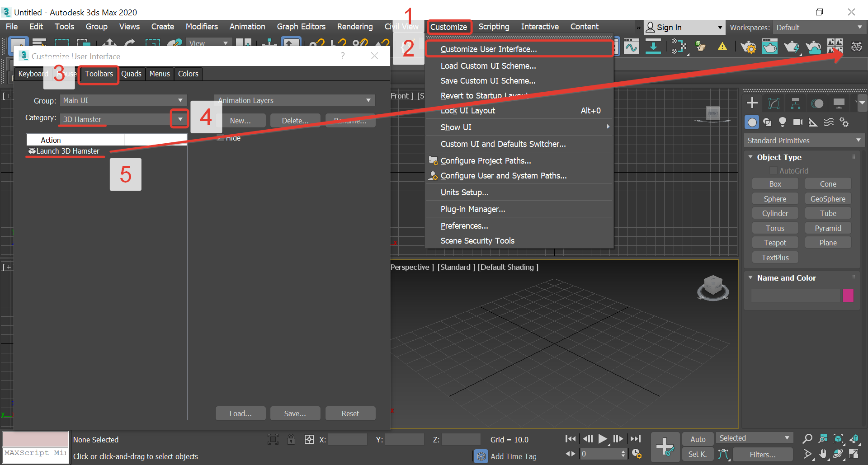Open Curve Editor wave icon in toolbar

(632, 46)
